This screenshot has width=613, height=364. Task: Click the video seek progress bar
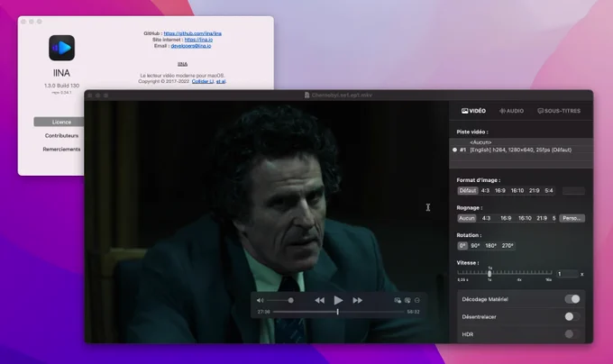tap(338, 312)
